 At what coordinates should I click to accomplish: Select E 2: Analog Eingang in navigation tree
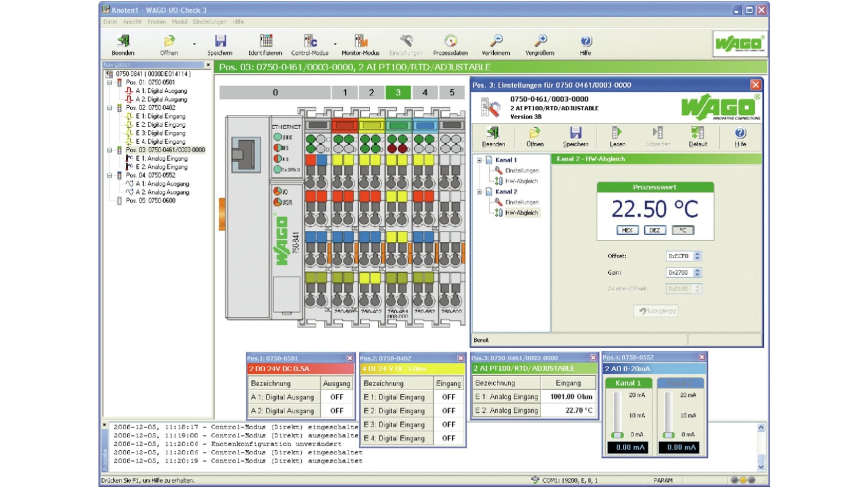(161, 167)
